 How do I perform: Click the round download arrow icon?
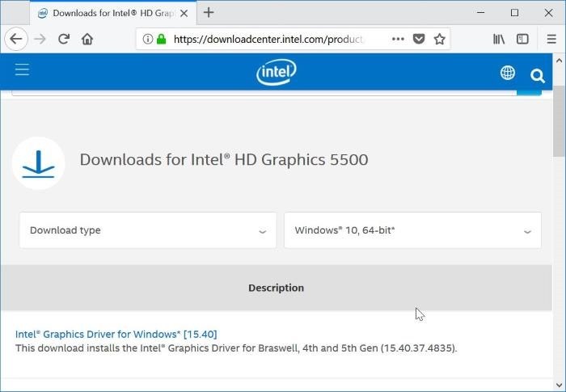click(x=38, y=163)
